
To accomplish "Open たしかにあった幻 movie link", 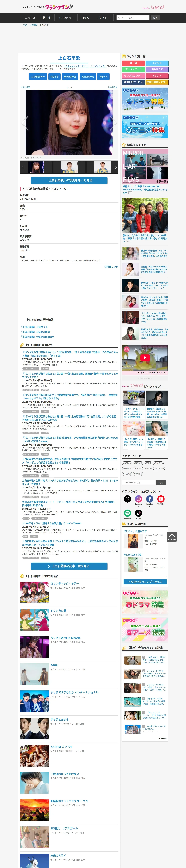I will (x=133, y=555).
